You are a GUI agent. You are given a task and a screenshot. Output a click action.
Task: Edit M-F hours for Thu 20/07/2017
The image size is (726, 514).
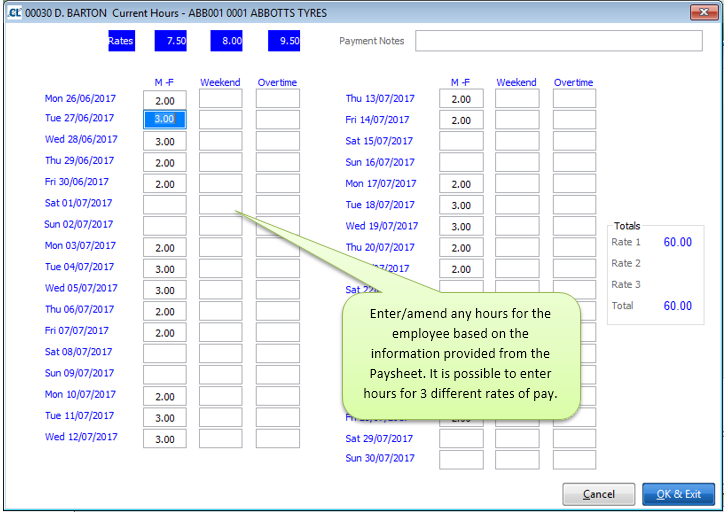(x=461, y=248)
